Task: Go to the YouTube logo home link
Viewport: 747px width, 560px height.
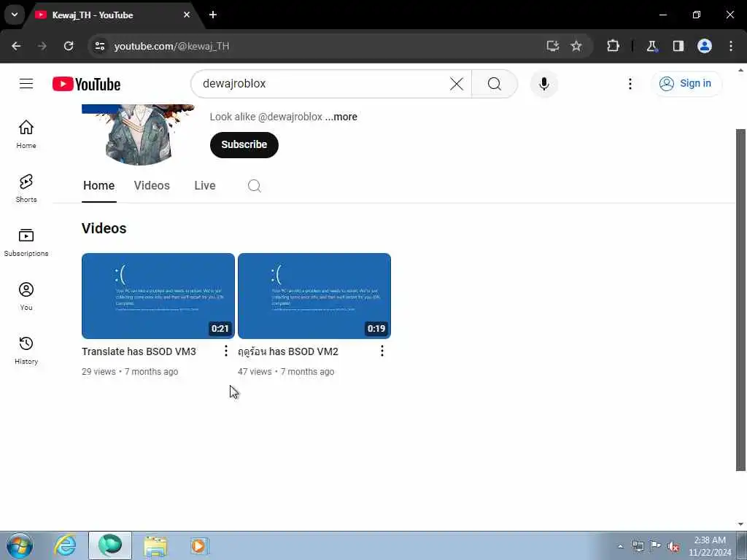Action: [x=86, y=84]
